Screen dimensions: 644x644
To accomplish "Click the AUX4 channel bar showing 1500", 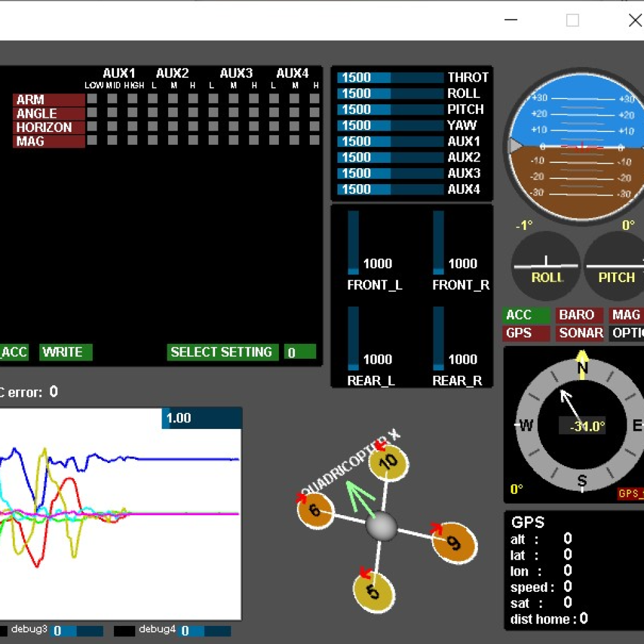I will click(391, 190).
